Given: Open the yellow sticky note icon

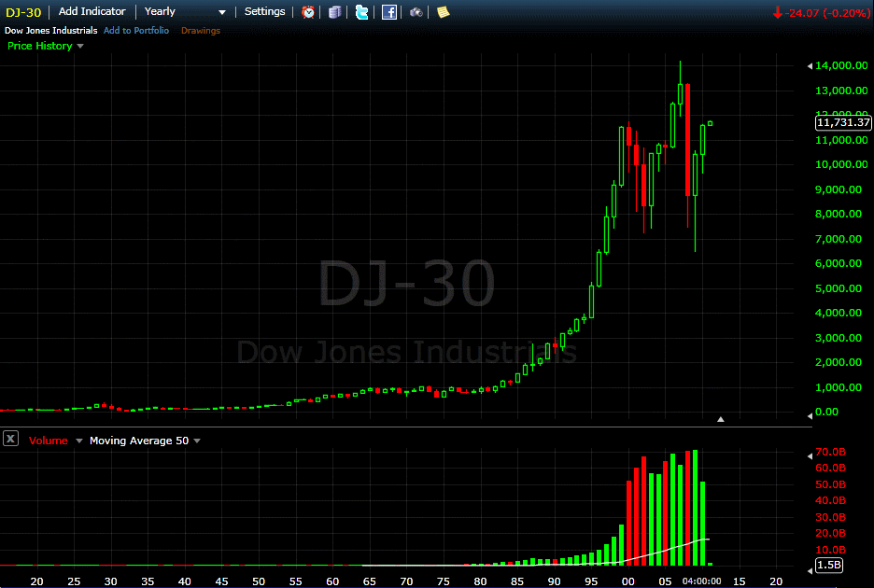Looking at the screenshot, I should [x=444, y=12].
